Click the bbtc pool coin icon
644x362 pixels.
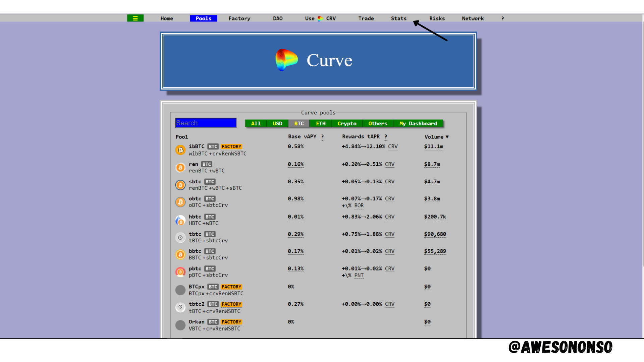180,255
